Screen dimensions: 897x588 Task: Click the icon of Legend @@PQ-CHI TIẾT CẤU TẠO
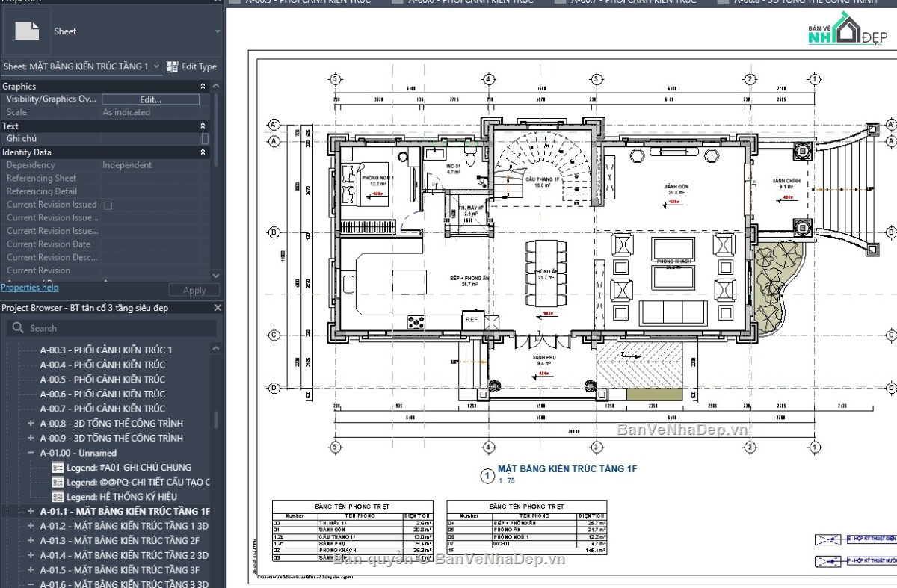point(58,482)
